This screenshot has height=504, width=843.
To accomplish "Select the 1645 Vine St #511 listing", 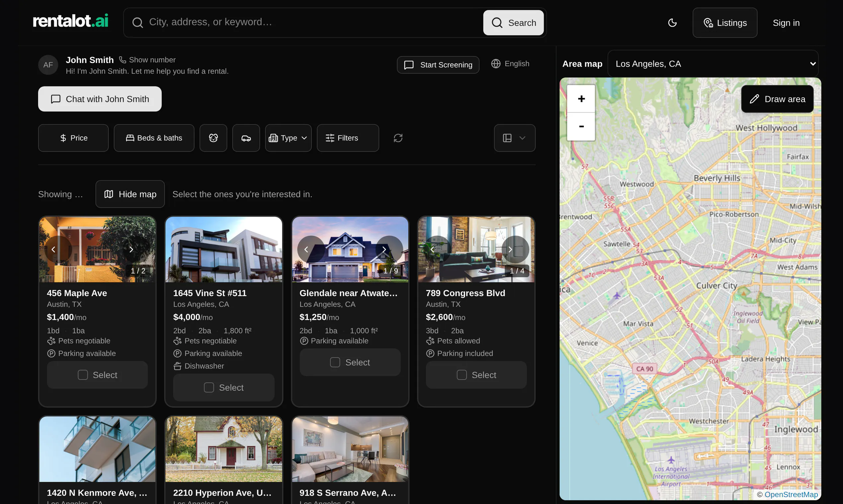I will (x=224, y=388).
